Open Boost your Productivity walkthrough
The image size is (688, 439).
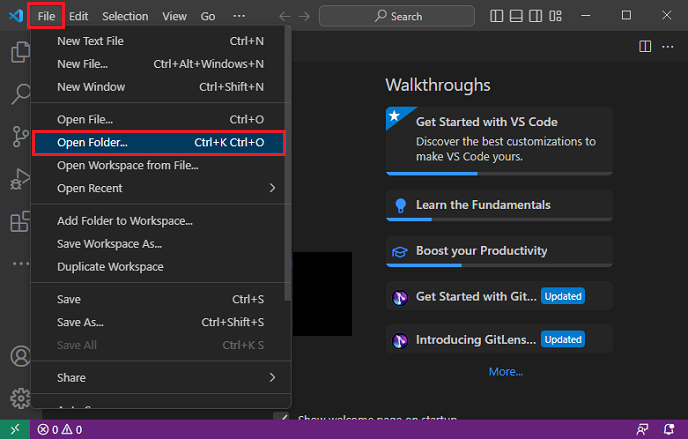point(499,251)
